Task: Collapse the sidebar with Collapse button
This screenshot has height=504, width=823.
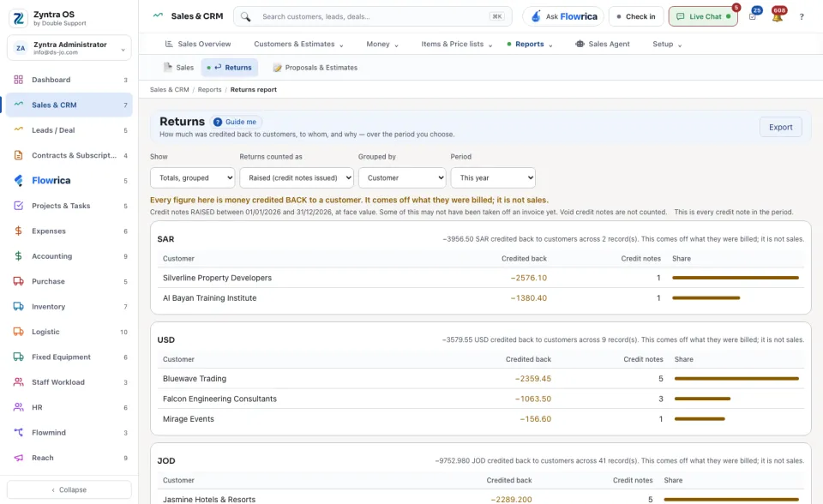Action: tap(69, 489)
